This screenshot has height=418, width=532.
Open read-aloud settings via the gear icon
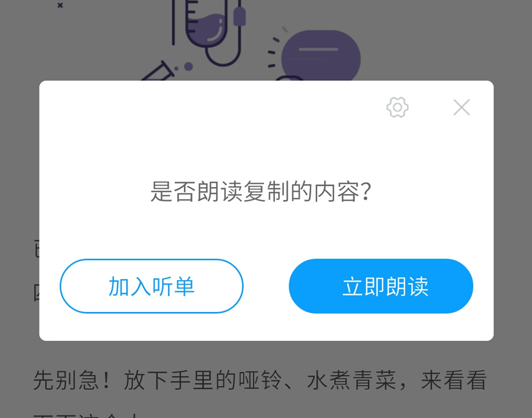pos(398,107)
